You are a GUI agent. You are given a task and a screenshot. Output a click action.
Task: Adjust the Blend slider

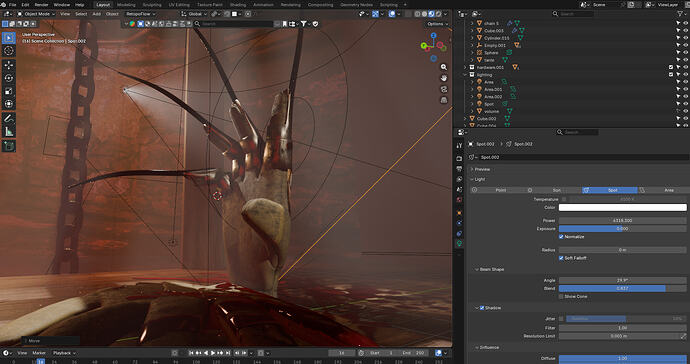point(622,289)
